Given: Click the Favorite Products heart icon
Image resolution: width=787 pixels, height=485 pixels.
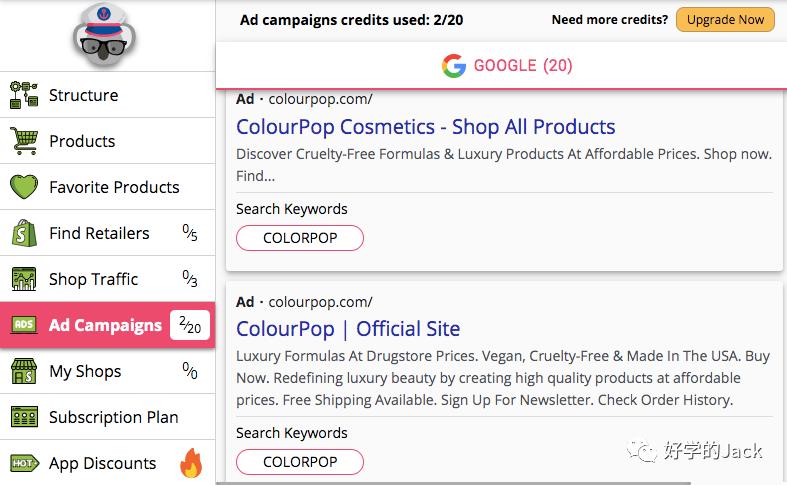Looking at the screenshot, I should (x=24, y=187).
